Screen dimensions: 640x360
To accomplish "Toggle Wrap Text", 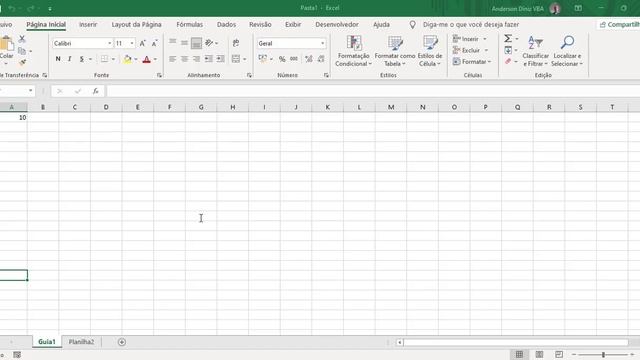I will point(236,43).
